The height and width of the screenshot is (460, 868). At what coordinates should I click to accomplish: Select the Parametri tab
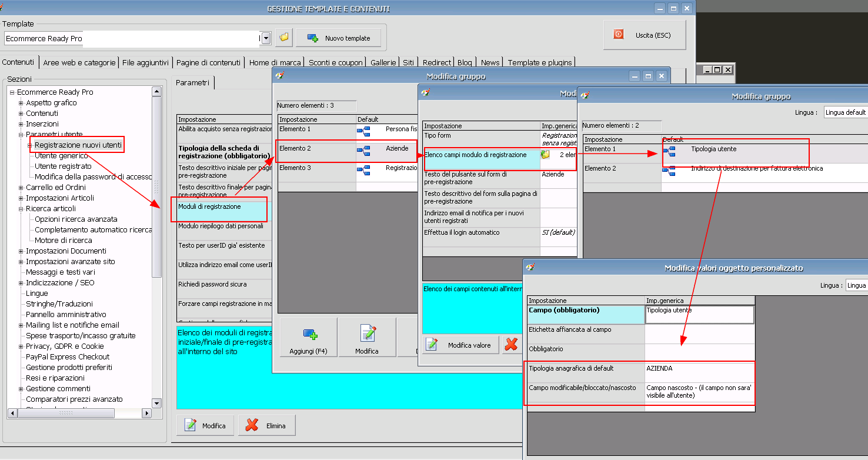[192, 83]
